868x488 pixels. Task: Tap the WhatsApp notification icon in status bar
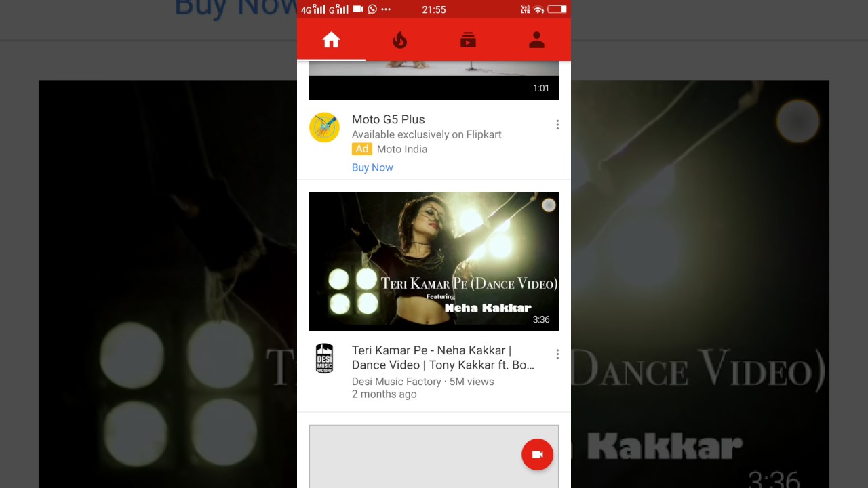tap(372, 9)
